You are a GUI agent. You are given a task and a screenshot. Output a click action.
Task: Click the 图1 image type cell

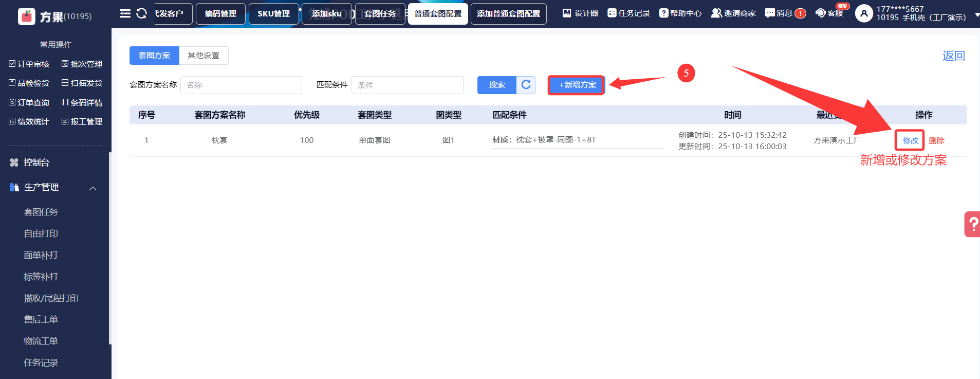coord(449,140)
